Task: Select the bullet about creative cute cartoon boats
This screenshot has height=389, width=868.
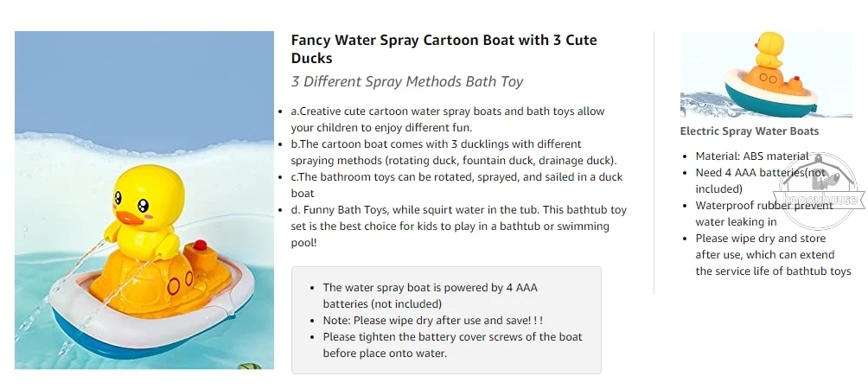Action: pyautogui.click(x=447, y=119)
